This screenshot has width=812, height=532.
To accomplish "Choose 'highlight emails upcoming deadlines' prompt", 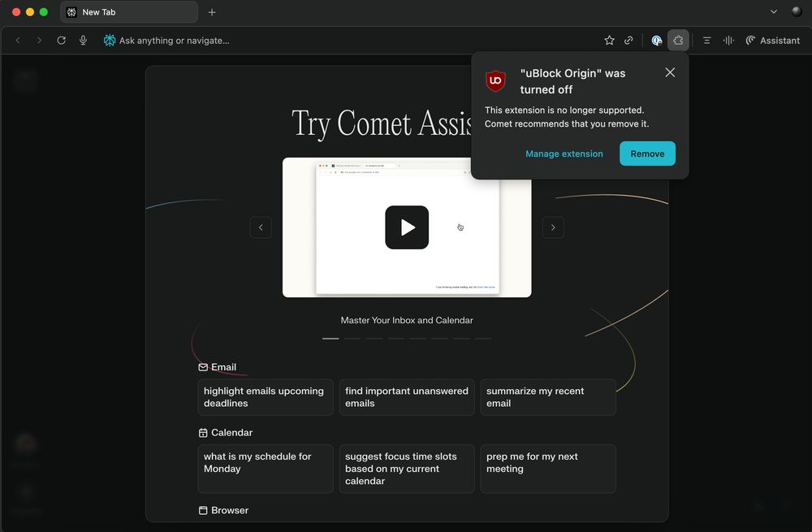I will point(266,397).
